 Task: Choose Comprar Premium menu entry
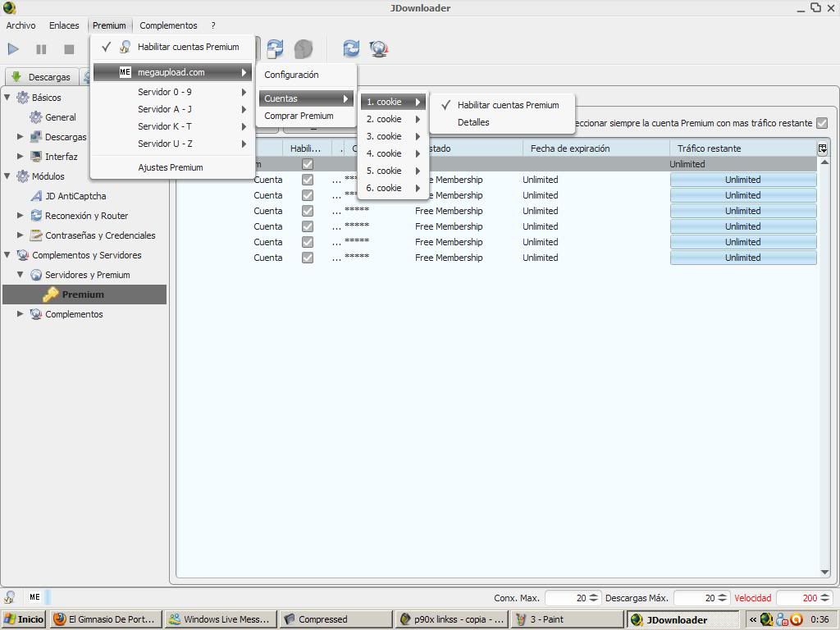click(306, 116)
